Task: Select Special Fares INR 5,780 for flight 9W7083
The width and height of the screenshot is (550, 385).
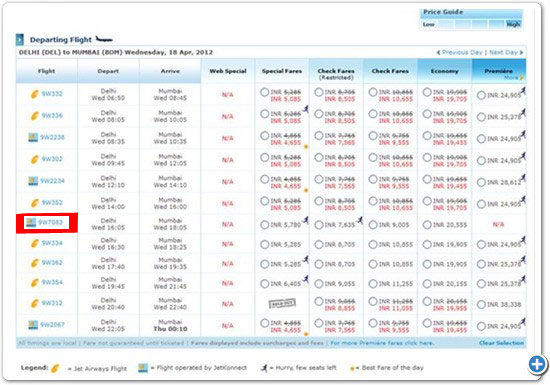Action: click(264, 225)
